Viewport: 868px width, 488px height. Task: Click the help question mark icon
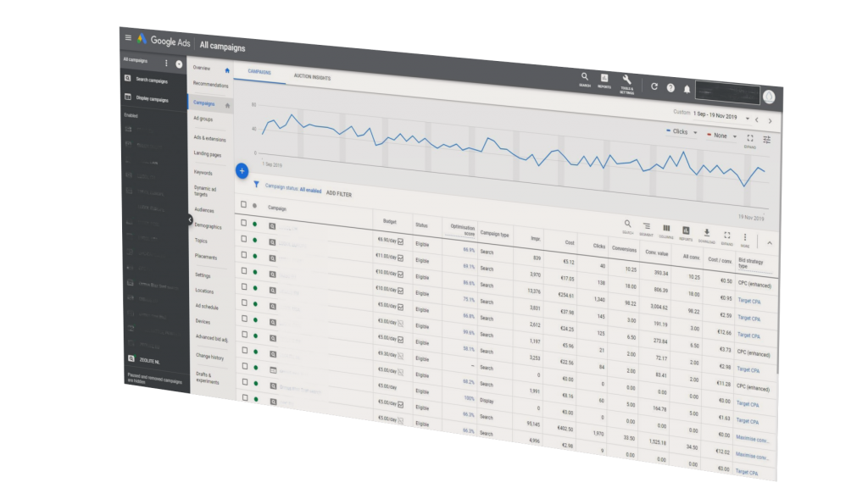point(670,87)
